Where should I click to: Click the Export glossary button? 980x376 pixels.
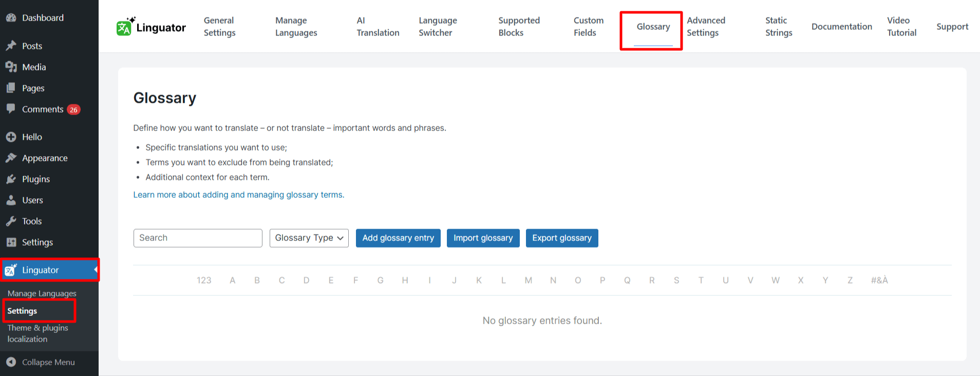[x=561, y=238]
